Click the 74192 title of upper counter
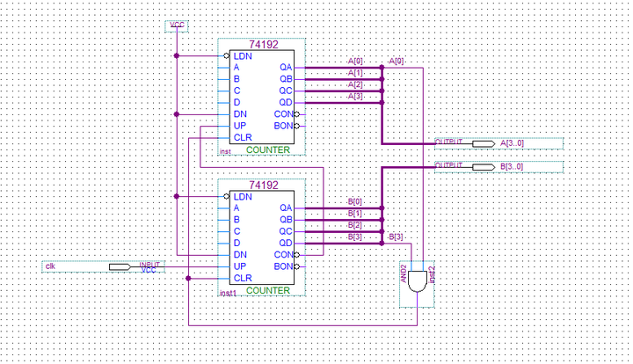This screenshot has width=633, height=364. point(264,44)
